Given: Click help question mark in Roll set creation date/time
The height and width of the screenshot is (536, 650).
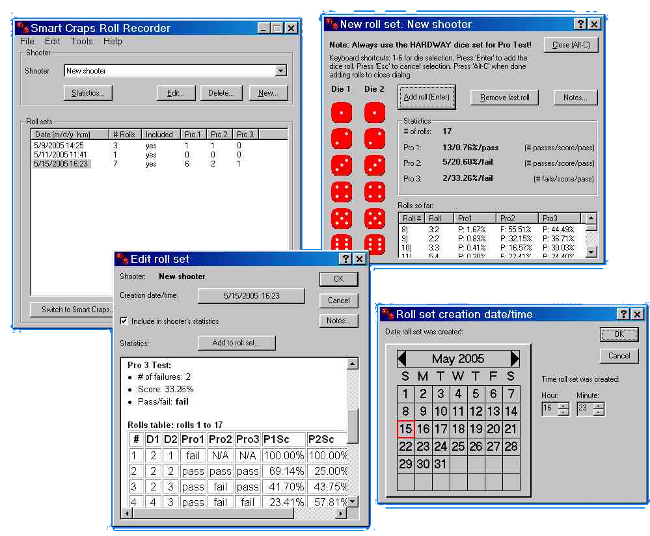Looking at the screenshot, I should click(x=624, y=314).
